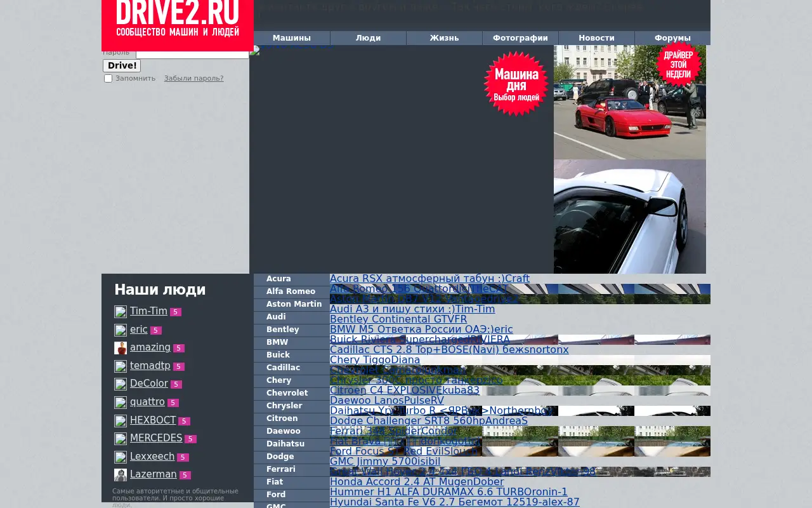
Task: Open DeColor's avatar icon
Action: (121, 384)
